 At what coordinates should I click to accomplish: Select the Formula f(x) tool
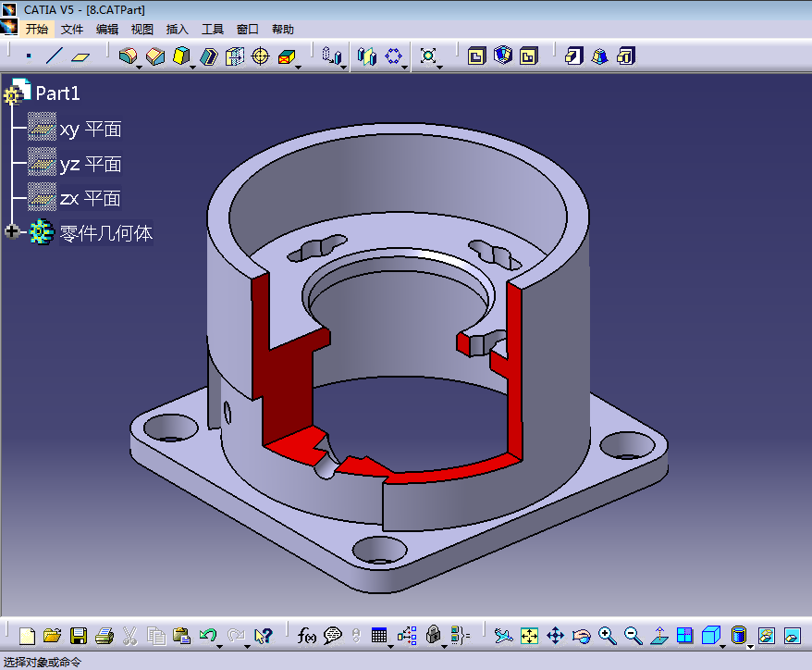point(306,636)
